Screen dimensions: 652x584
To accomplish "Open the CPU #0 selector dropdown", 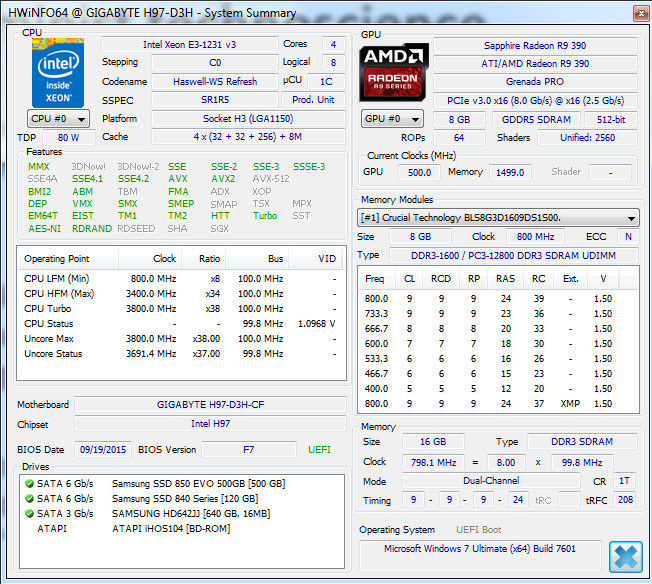I will pyautogui.click(x=58, y=119).
